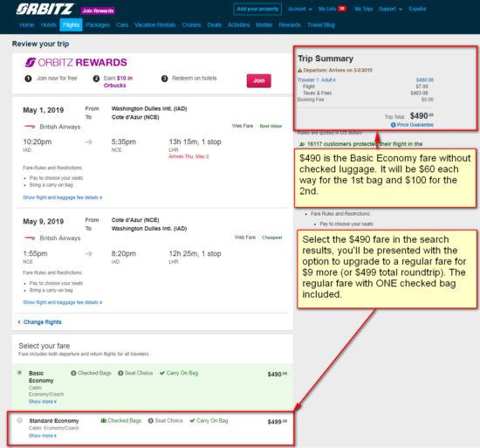The image size is (480, 448).
Task: Open the Account dropdown menu
Action: tap(299, 9)
